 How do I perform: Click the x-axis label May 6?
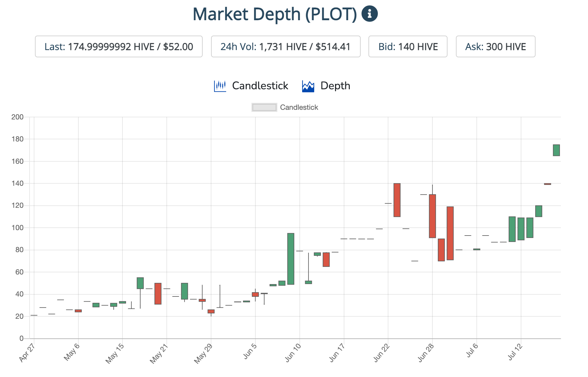pos(71,352)
